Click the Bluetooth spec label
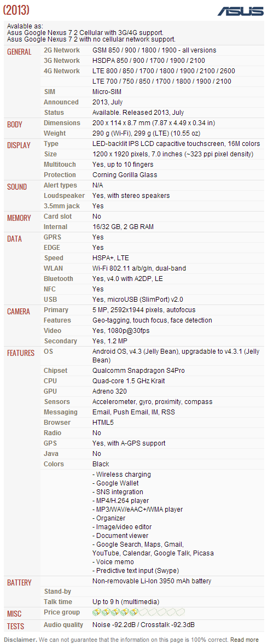This screenshot has width=268, height=644. pyautogui.click(x=59, y=278)
